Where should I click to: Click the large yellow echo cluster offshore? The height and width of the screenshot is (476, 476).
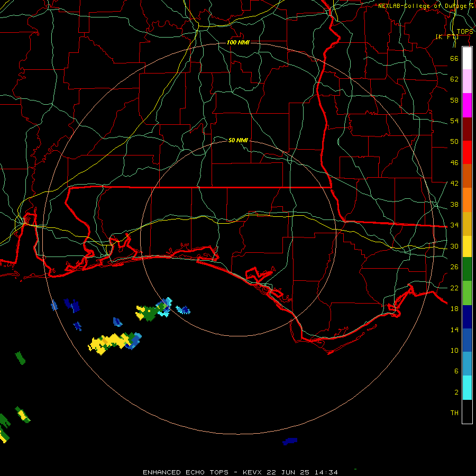click(x=115, y=343)
